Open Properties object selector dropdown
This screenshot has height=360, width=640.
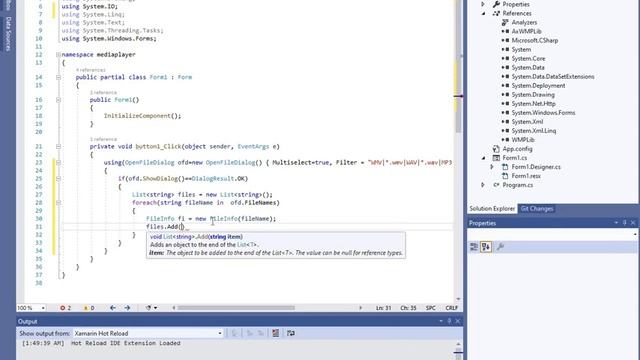coord(635,234)
